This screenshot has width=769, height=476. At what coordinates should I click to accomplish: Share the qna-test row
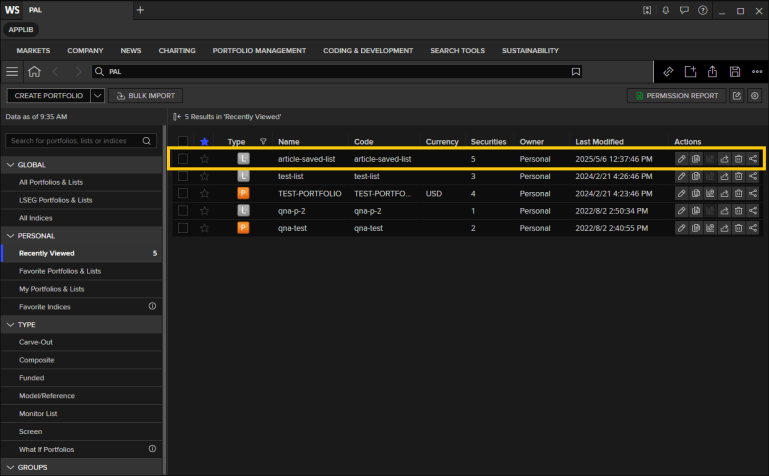pyautogui.click(x=753, y=228)
